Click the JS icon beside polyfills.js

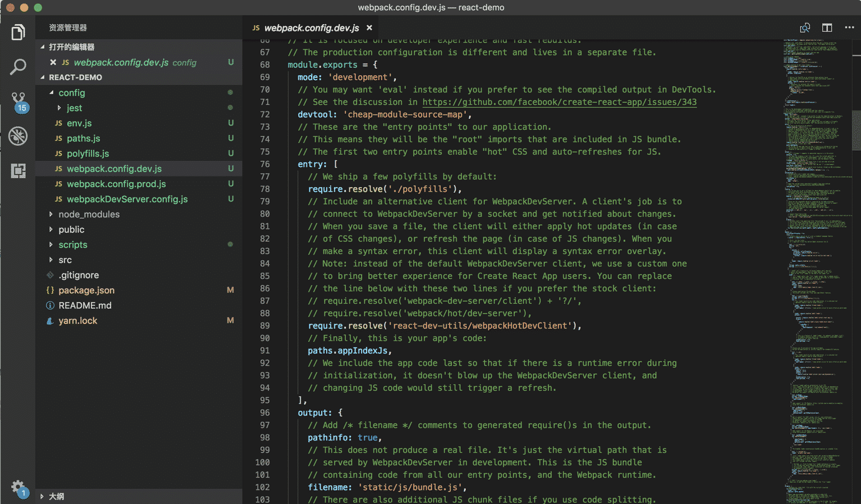click(x=58, y=154)
